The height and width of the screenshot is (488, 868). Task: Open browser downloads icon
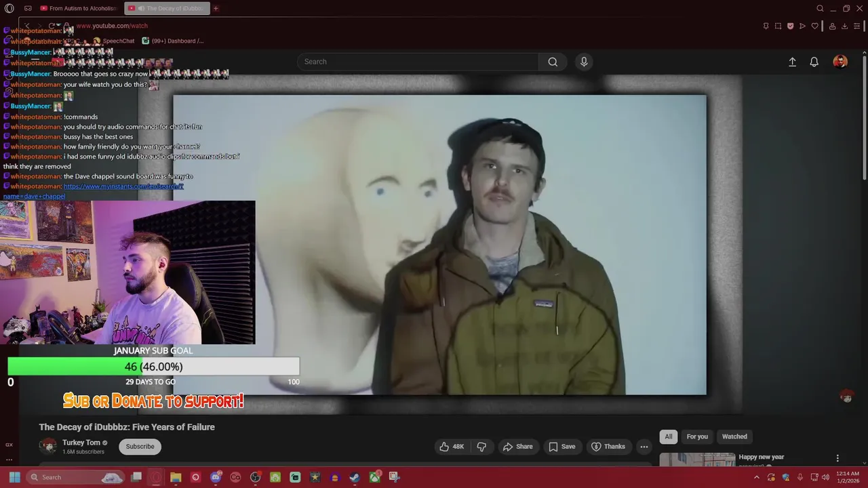[x=844, y=26]
